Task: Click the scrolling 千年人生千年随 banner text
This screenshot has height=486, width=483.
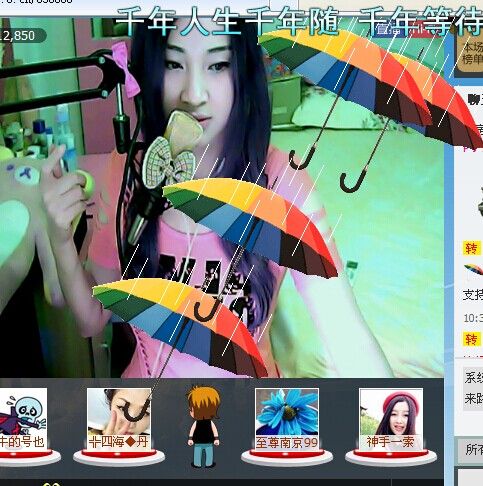Action: click(x=228, y=22)
